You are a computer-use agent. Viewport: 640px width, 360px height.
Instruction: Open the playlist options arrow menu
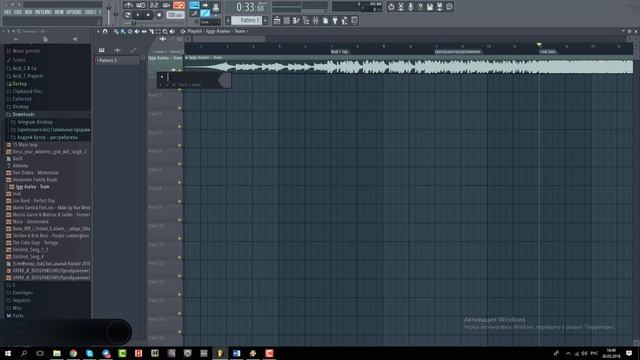(x=98, y=31)
